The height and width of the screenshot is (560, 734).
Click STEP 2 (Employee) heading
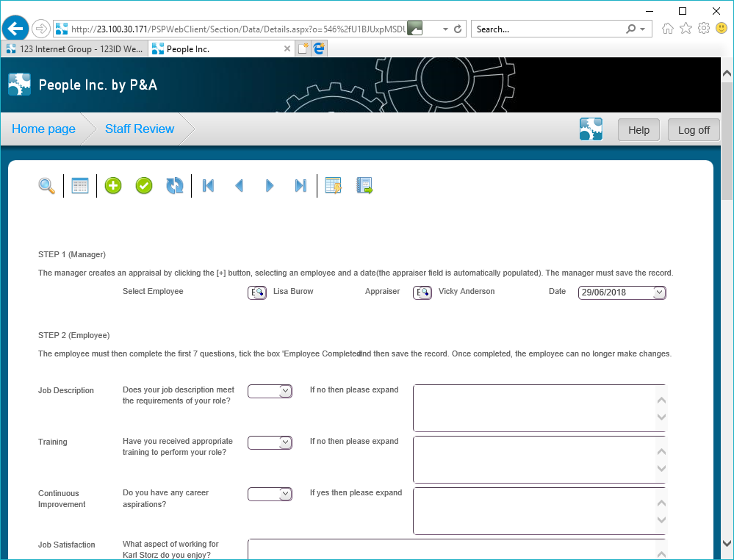[74, 335]
